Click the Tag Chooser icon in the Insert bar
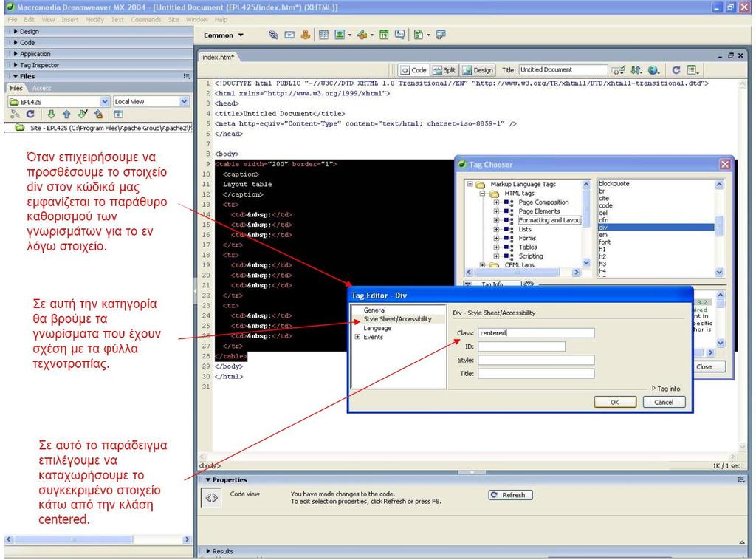Image resolution: width=756 pixels, height=560 pixels. pos(441,35)
